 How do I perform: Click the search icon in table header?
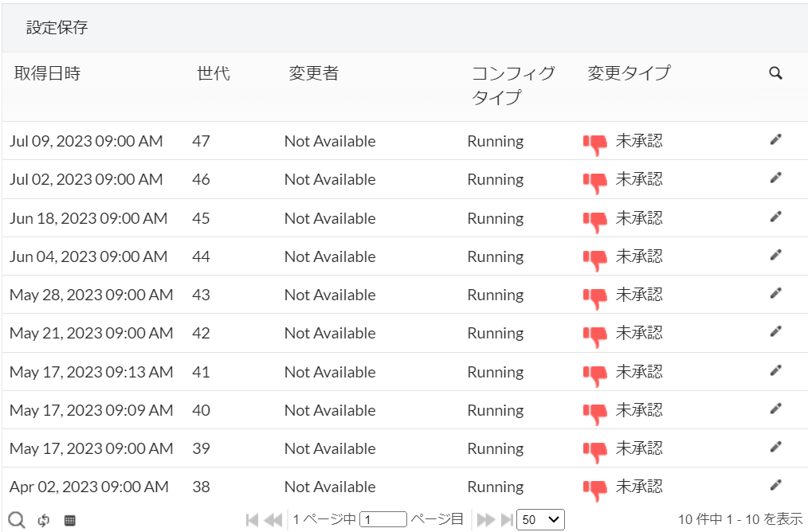[x=775, y=73]
